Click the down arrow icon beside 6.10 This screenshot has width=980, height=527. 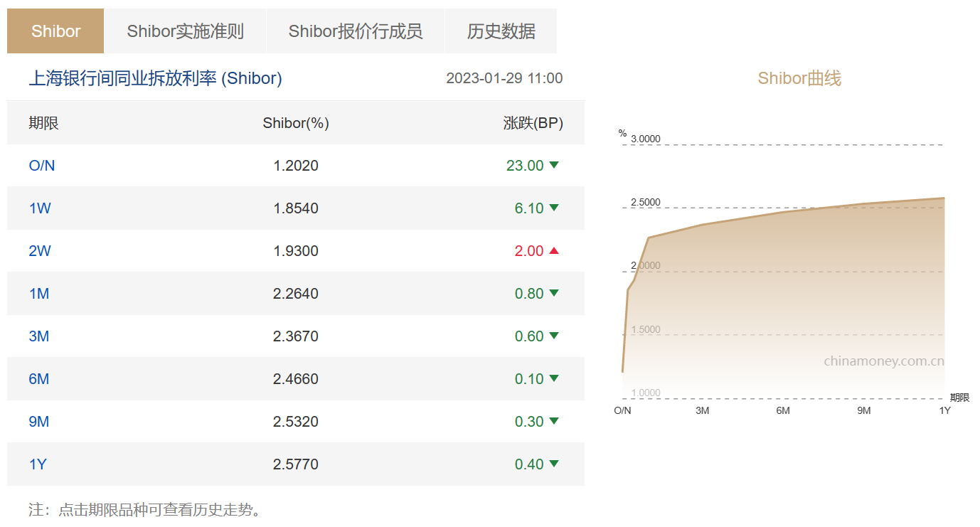tap(554, 208)
